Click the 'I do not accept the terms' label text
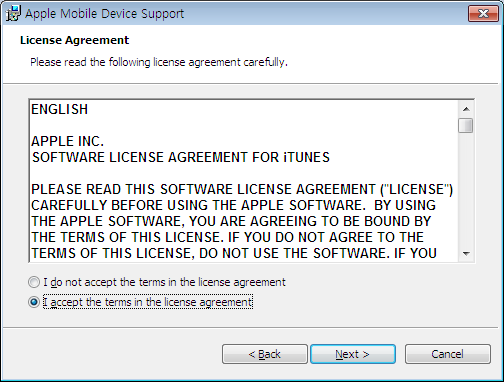 (x=165, y=282)
